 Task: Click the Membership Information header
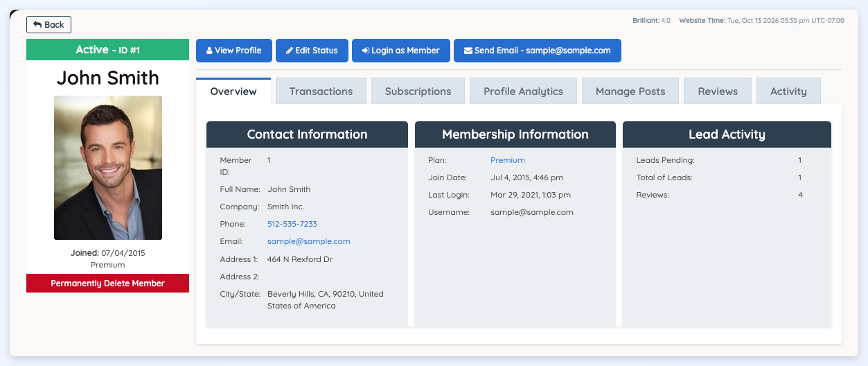coord(515,134)
